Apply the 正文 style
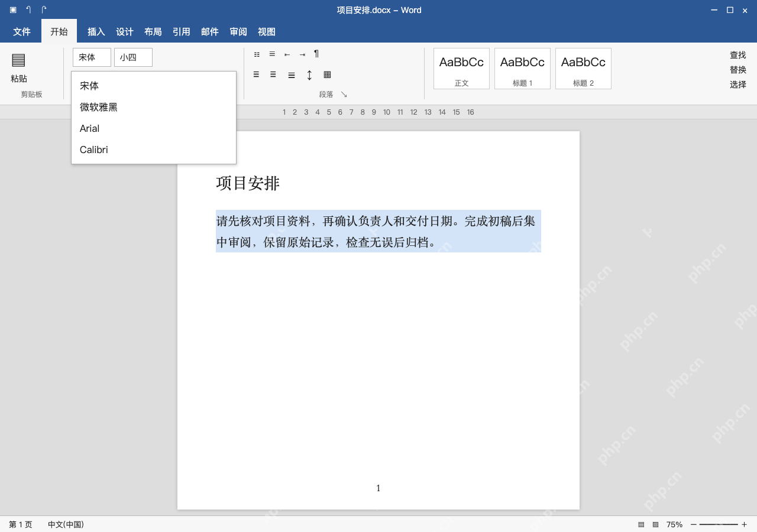Viewport: 757px width, 532px height. [461, 69]
